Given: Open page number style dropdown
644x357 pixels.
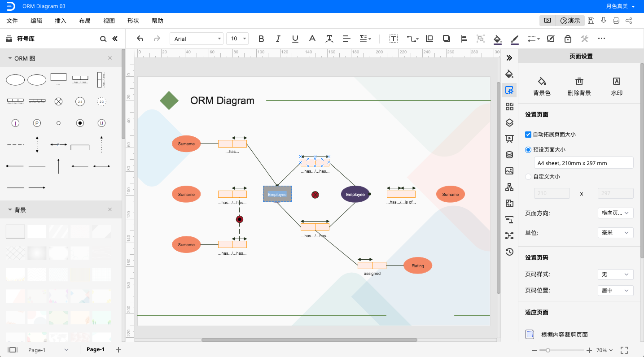Looking at the screenshot, I should (x=616, y=274).
